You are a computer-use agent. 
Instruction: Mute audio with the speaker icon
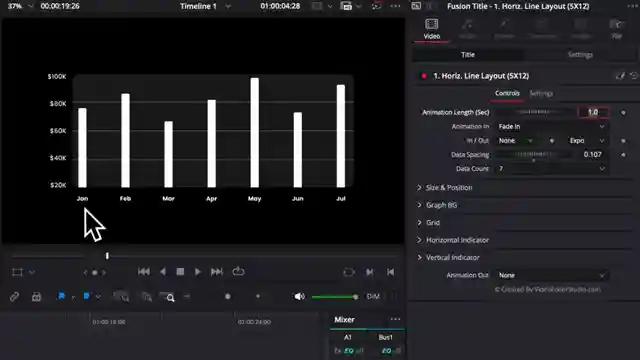point(299,297)
